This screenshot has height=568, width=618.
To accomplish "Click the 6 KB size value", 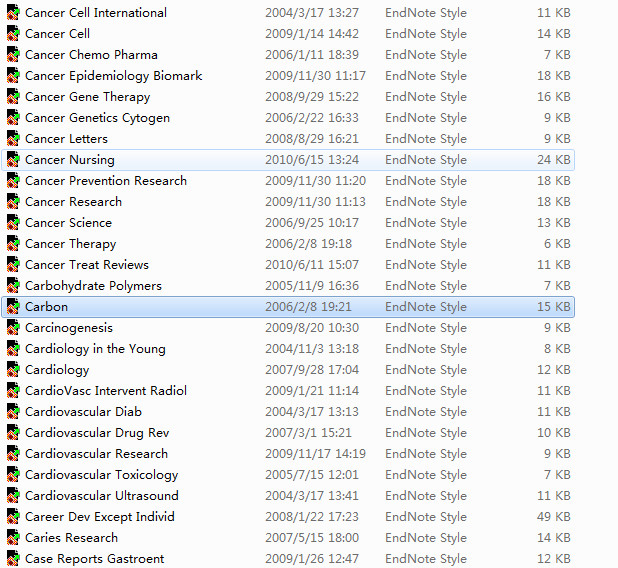I will pos(557,244).
